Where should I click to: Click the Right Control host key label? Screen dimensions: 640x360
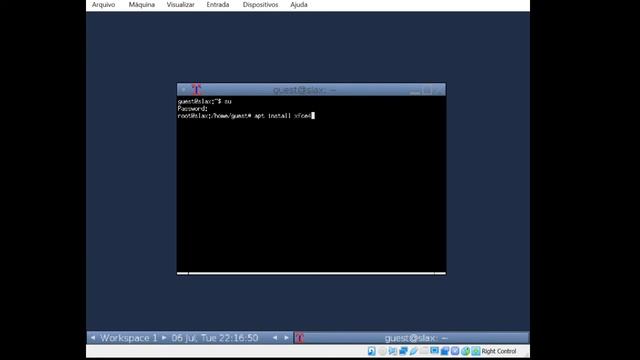click(x=499, y=351)
